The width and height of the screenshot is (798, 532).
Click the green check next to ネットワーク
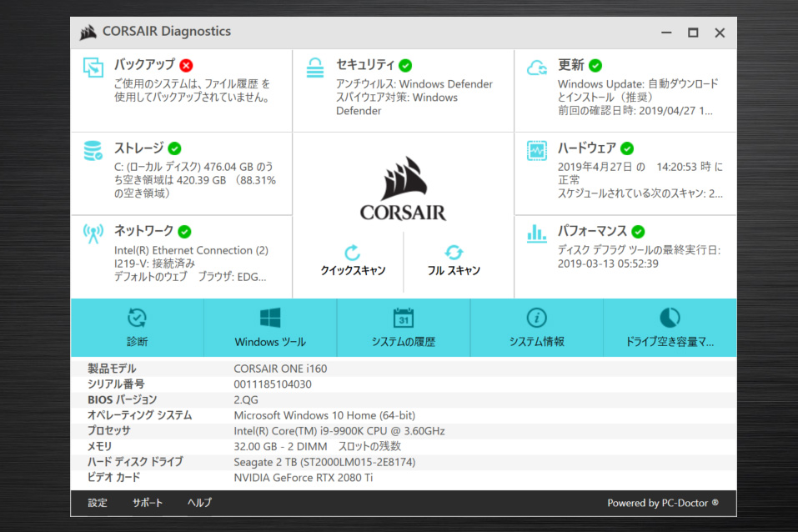click(x=185, y=232)
